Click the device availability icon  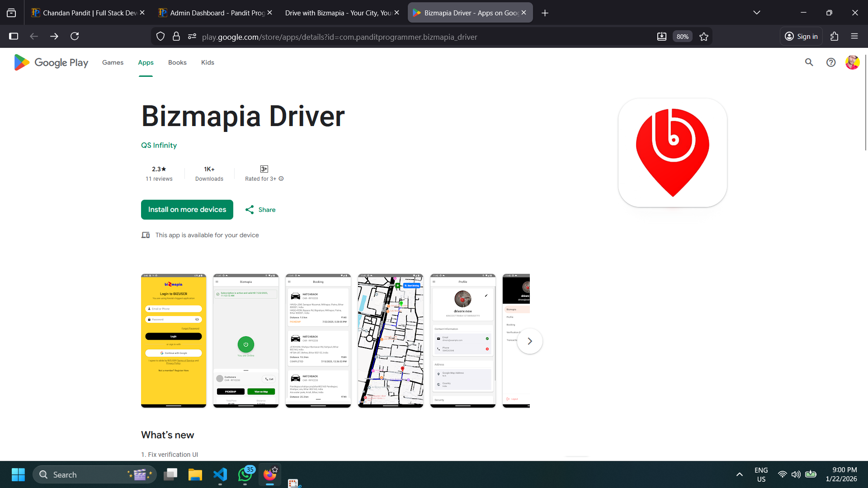coord(146,235)
